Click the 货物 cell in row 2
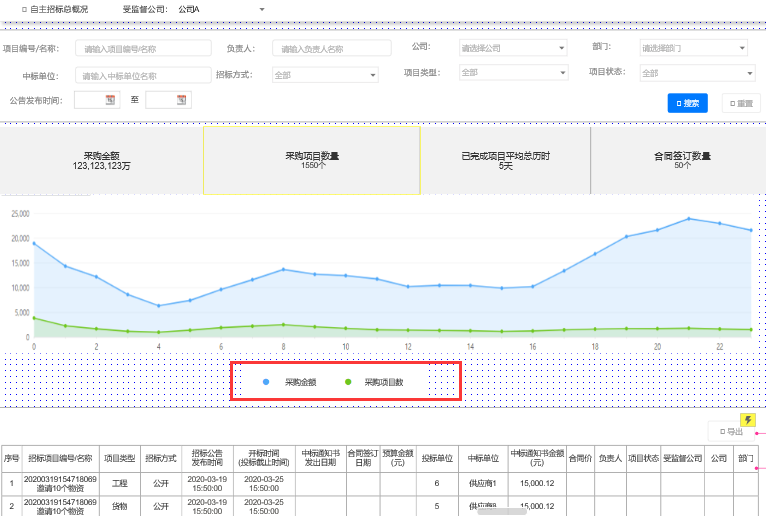The image size is (766, 516). [x=120, y=506]
